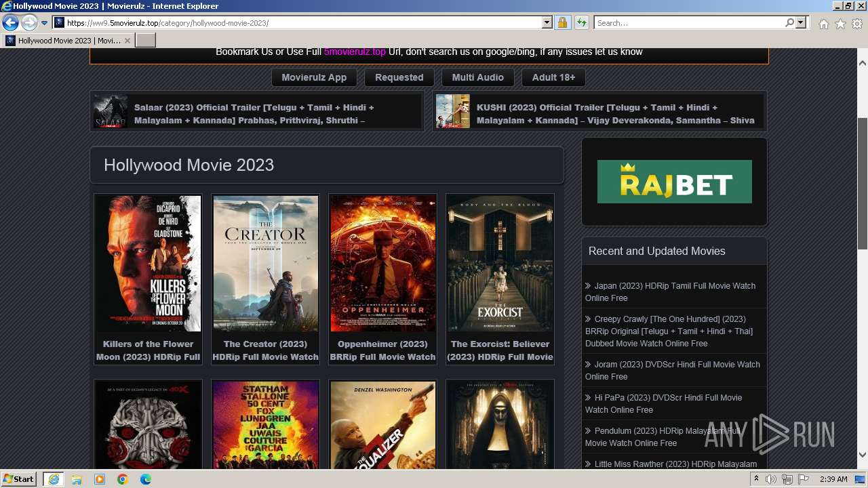Close the Hollywood Movie 2023 tab
The width and height of the screenshot is (868, 488).
[x=127, y=41]
